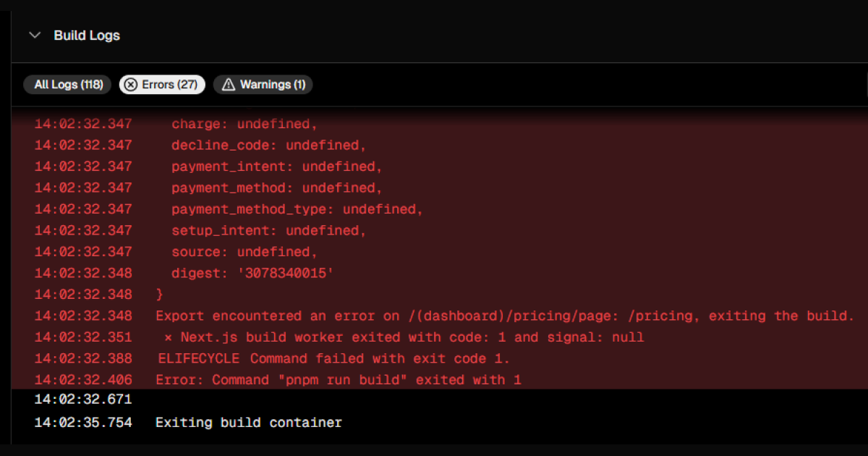Image resolution: width=868 pixels, height=456 pixels.
Task: Select the ELIFECYCLE Command failed log line
Action: click(439, 358)
